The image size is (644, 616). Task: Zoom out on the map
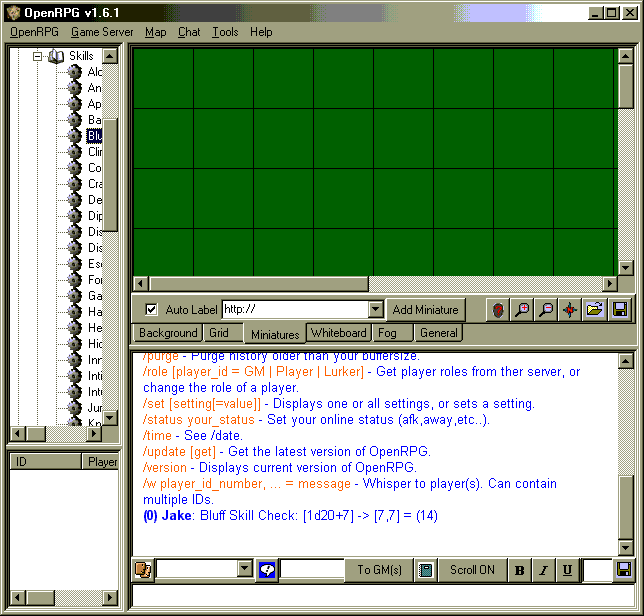(546, 310)
